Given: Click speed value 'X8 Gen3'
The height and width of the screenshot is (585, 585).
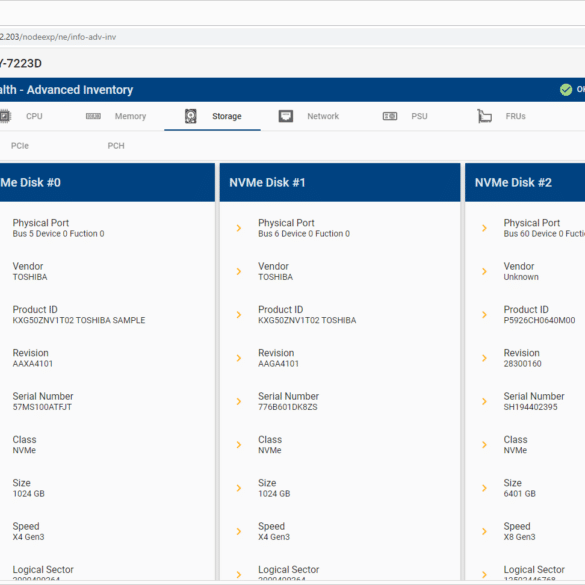Looking at the screenshot, I should point(519,537).
